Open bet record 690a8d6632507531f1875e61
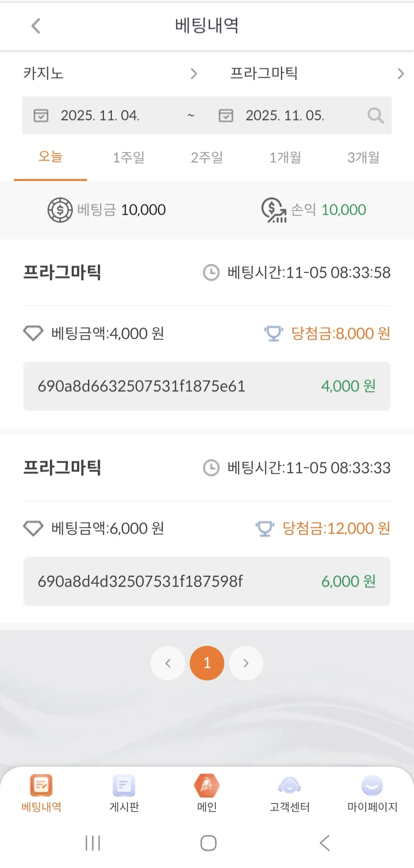Screen dimensions: 414x868 (207, 386)
